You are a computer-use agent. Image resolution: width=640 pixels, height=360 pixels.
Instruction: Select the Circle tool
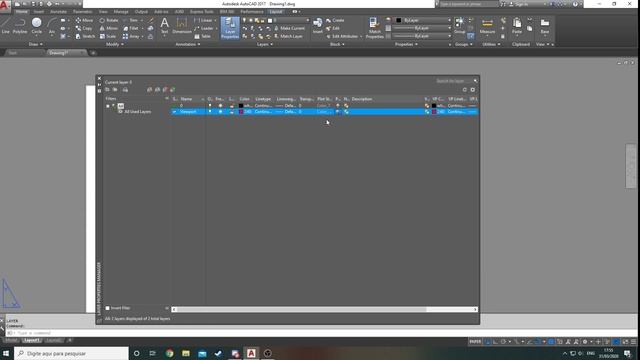[x=37, y=26]
